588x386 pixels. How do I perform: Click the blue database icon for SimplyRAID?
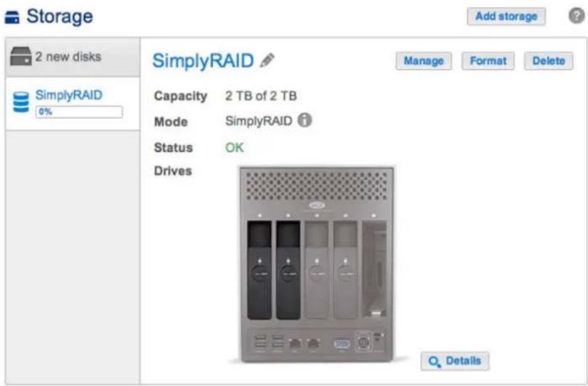(x=21, y=102)
